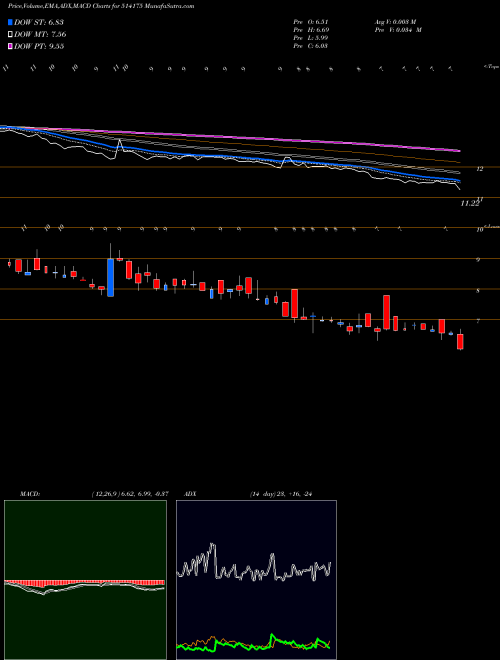The height and width of the screenshot is (660, 500).
Task: Click the MACD values '6.62, 6.99, -0.37'
Action: (144, 494)
